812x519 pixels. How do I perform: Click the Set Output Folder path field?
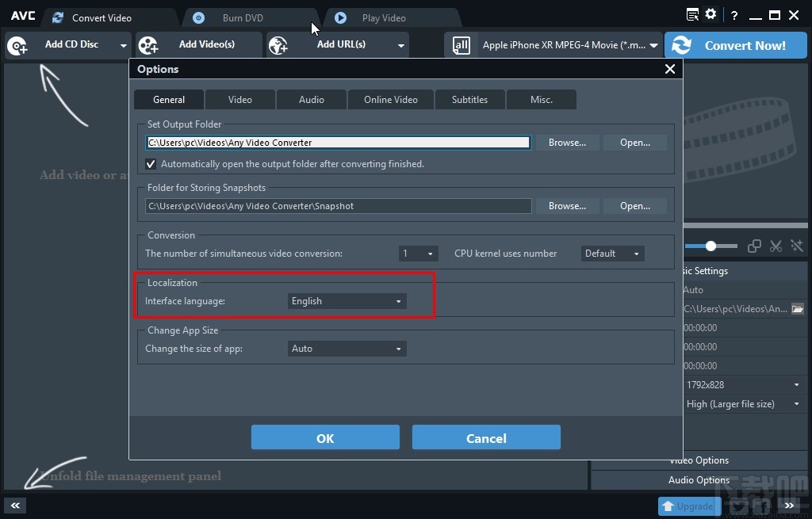[x=338, y=143]
